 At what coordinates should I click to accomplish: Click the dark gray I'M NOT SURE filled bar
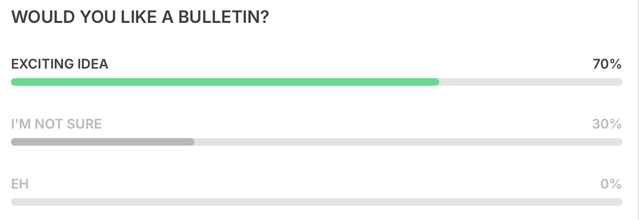pos(102,142)
